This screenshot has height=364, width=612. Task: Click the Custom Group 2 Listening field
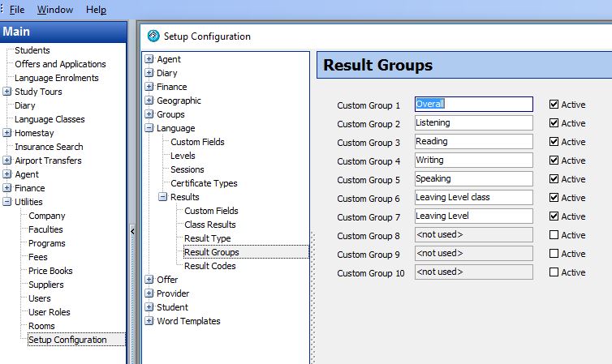click(x=473, y=122)
